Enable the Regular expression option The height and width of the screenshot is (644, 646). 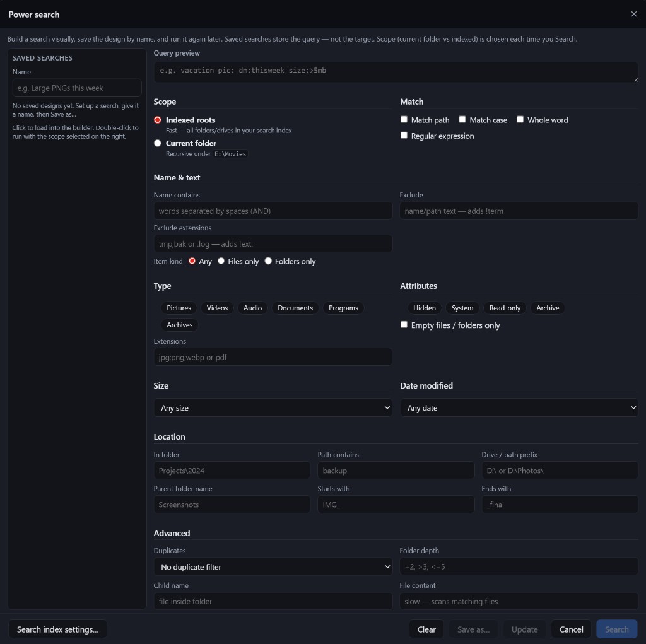(x=404, y=136)
